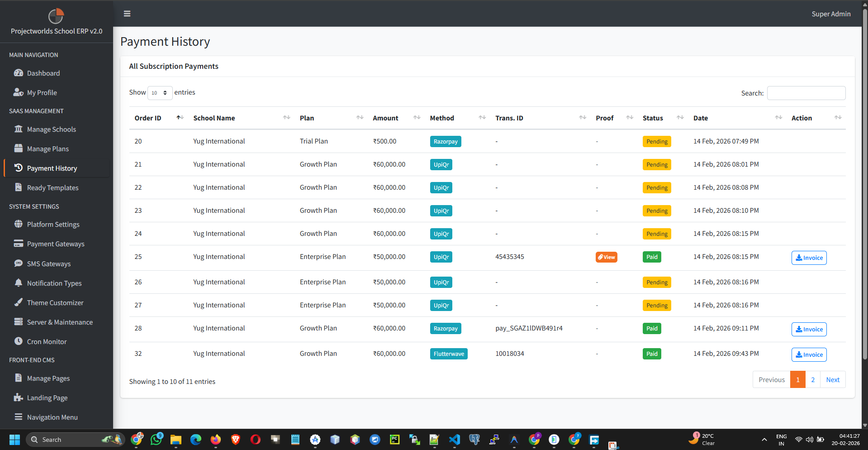868x450 pixels.
Task: Open the Theme Customizer
Action: pos(55,302)
